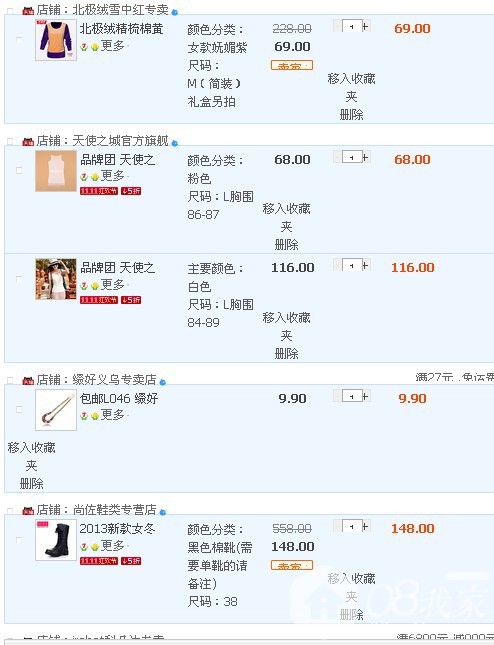The width and height of the screenshot is (494, 645).
Task: Click the red Tmall icon before 尚佐鞋类专营店
Action: coord(28,511)
